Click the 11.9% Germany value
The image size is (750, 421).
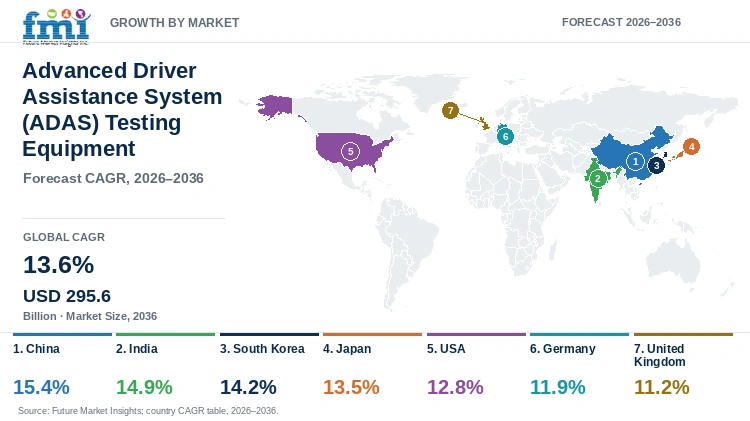[x=558, y=387]
